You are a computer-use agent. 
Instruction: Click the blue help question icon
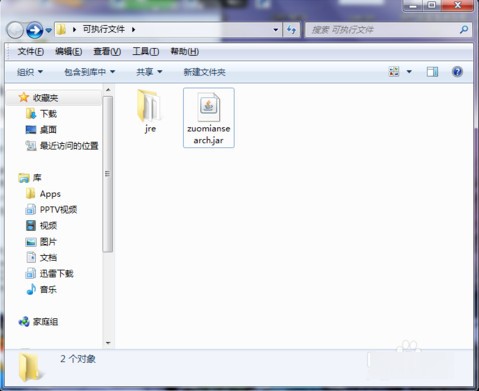click(x=457, y=72)
